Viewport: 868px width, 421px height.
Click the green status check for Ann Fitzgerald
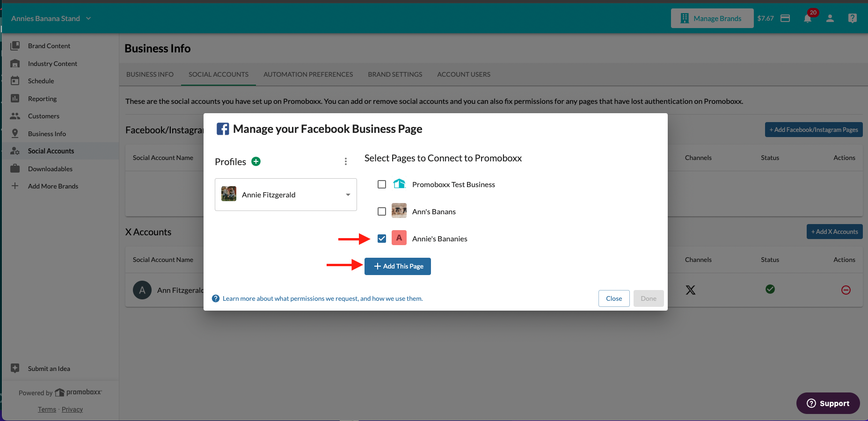click(x=770, y=290)
